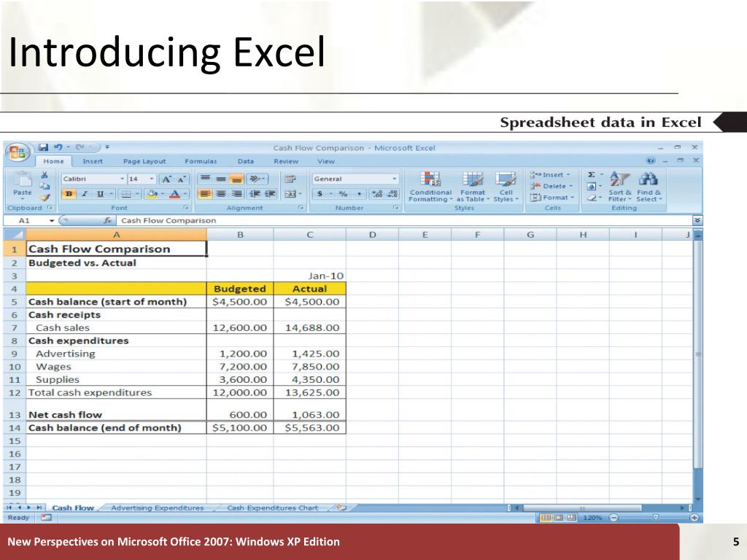Open Excel Help question mark icon
Viewport: 747px width, 560px height.
[x=651, y=161]
